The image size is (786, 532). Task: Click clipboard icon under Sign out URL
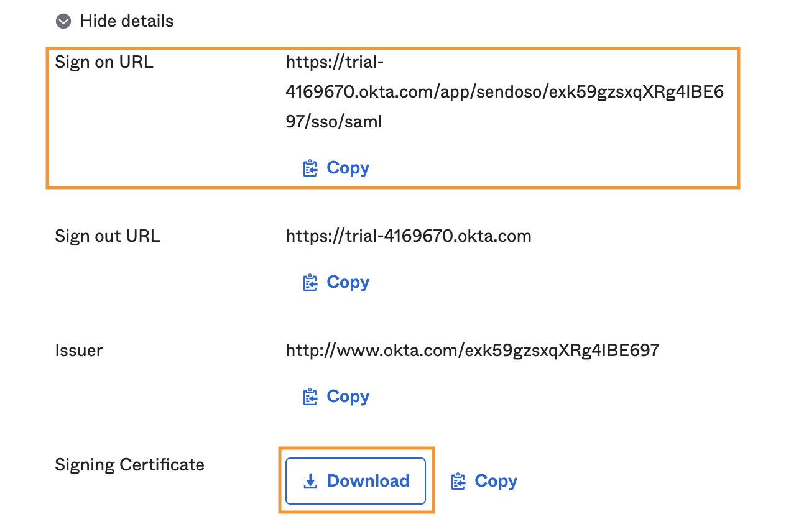pos(310,282)
